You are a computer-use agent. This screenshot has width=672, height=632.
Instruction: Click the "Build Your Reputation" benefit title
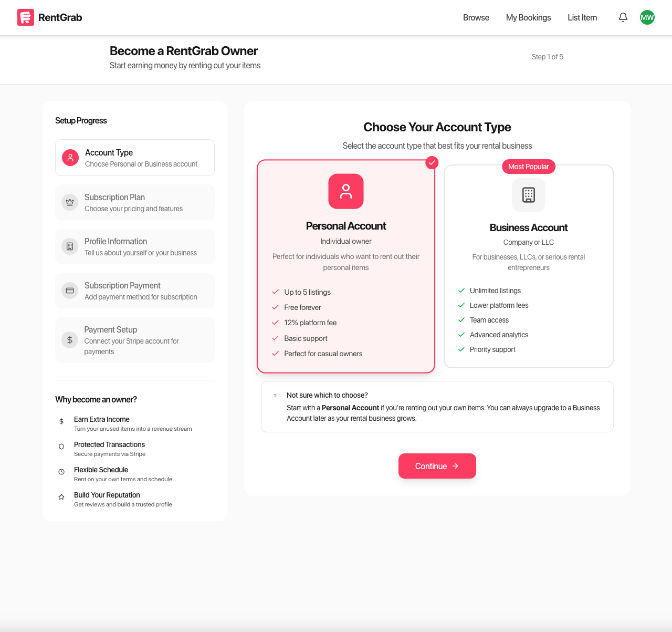point(107,495)
